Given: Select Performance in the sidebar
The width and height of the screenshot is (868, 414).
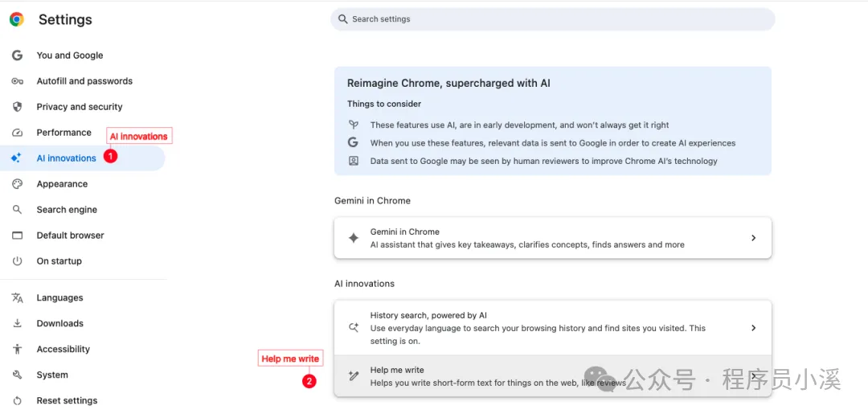Looking at the screenshot, I should click(63, 133).
